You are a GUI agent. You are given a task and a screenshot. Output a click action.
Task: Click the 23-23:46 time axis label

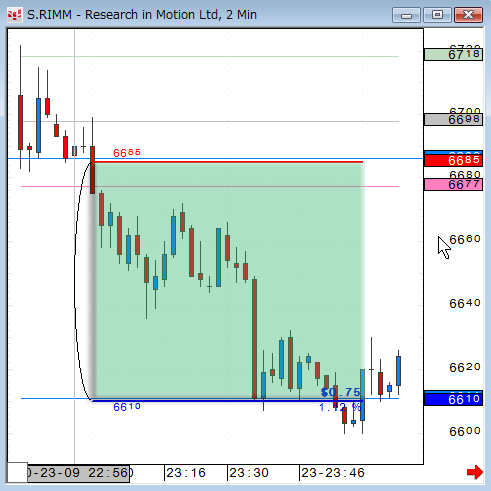[333, 473]
